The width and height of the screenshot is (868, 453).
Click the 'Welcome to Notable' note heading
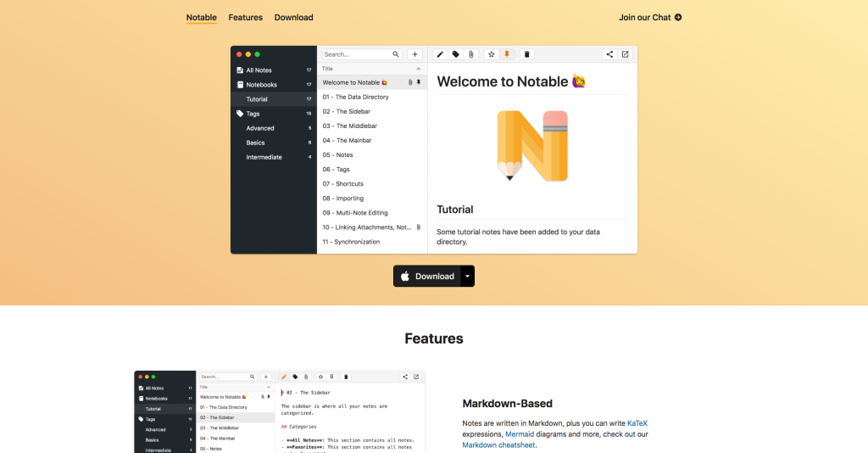[511, 81]
